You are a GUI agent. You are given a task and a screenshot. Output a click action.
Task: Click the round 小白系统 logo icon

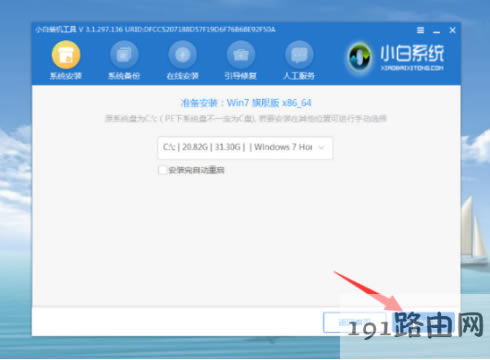[359, 57]
